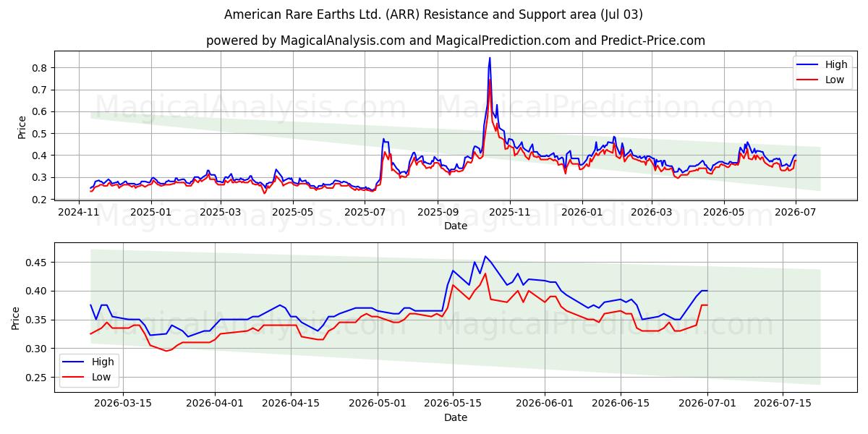This screenshot has height=434, width=868.
Task: Click the '2026-04-15' date tick label
Action: point(291,404)
